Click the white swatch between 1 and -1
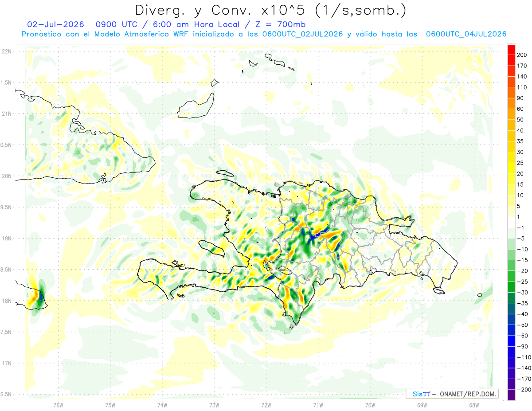This screenshot has width=532, height=411. [x=511, y=222]
